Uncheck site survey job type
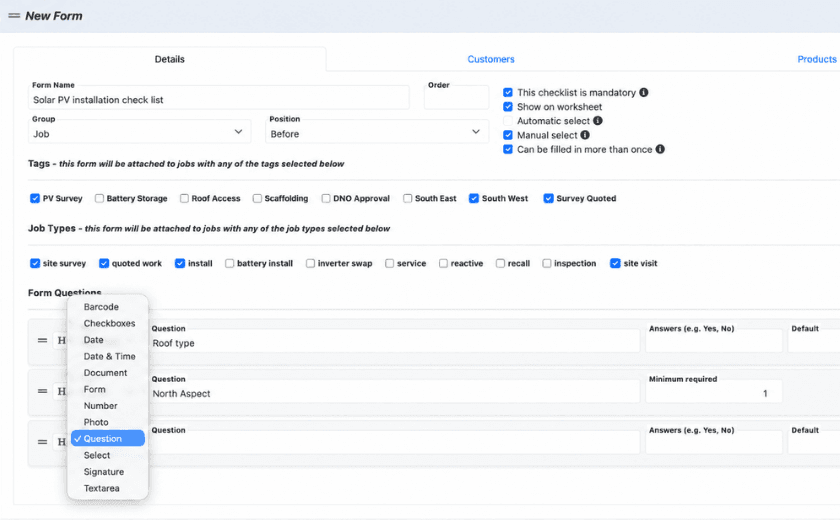This screenshot has height=520, width=840. click(35, 263)
